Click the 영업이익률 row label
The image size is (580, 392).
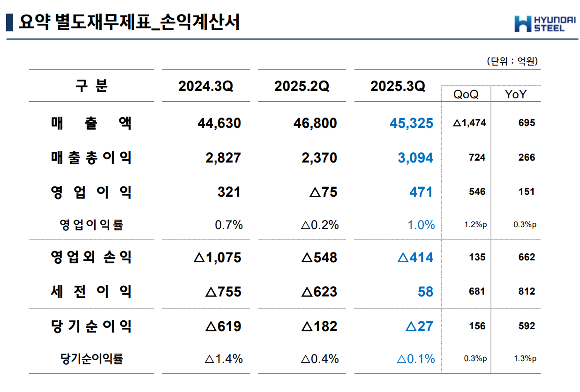(91, 225)
